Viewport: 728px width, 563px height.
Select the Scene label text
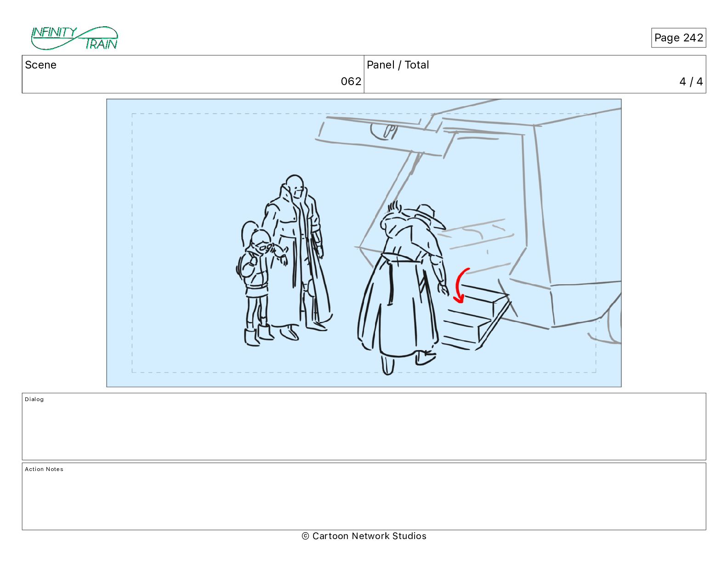tap(40, 65)
